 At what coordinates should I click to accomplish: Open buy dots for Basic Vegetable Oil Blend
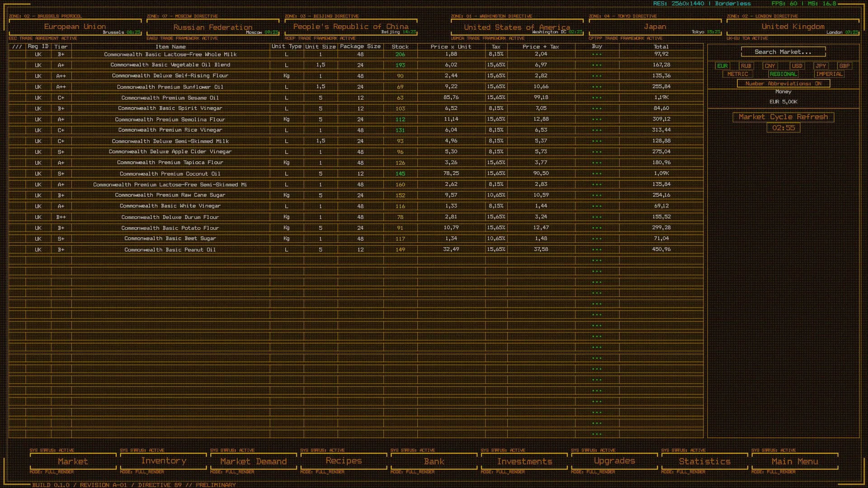(x=597, y=65)
